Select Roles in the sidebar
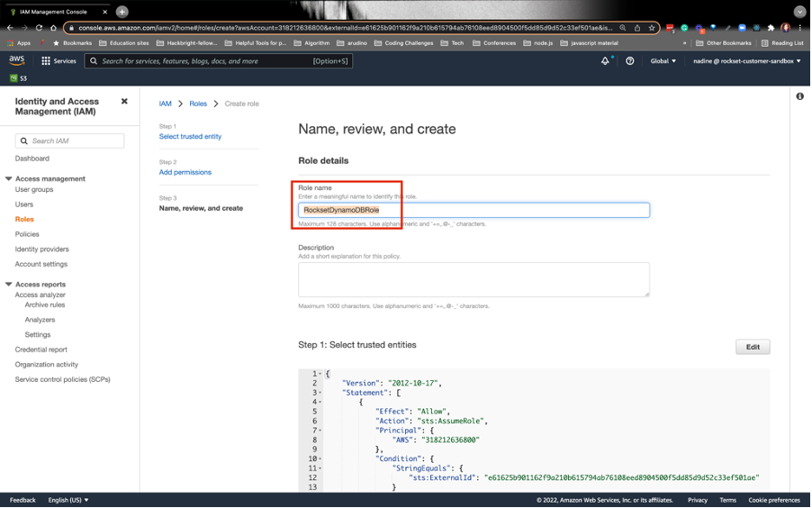The image size is (812, 508). pyautogui.click(x=24, y=219)
